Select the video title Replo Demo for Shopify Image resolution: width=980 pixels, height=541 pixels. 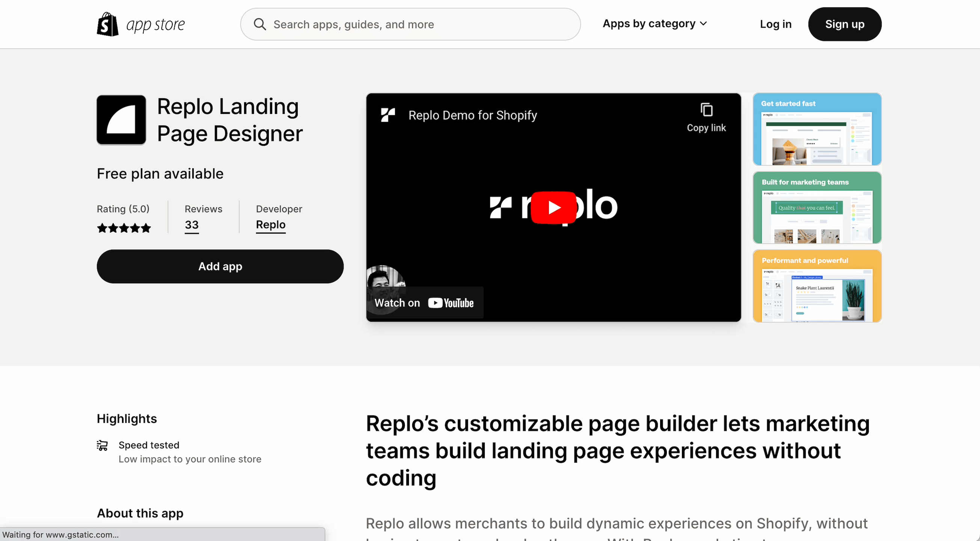(472, 115)
